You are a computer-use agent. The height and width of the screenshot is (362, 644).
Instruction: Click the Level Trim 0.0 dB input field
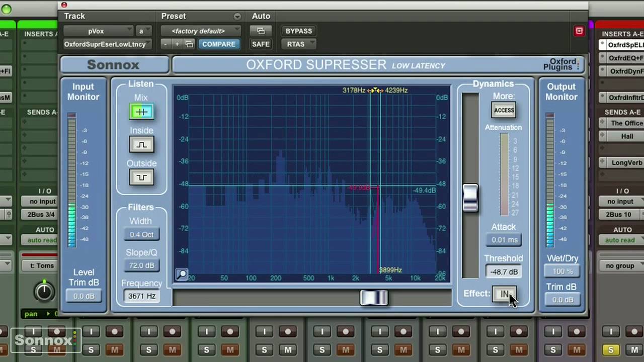point(84,296)
